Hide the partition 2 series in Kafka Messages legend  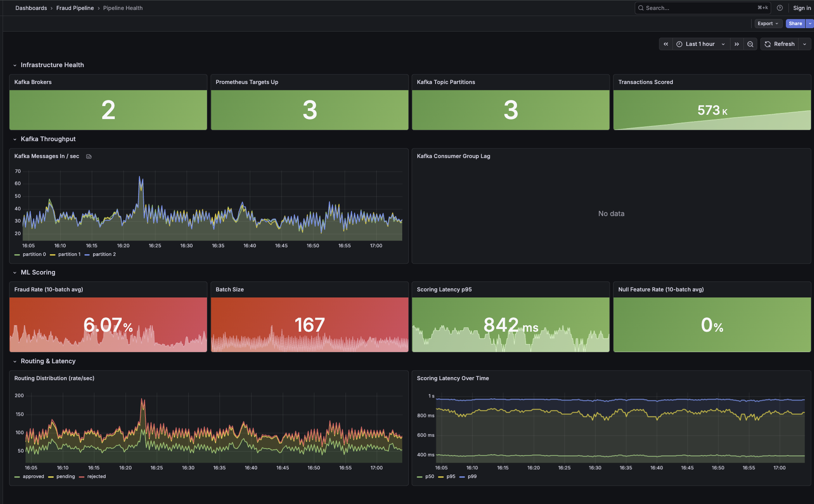[x=103, y=254]
